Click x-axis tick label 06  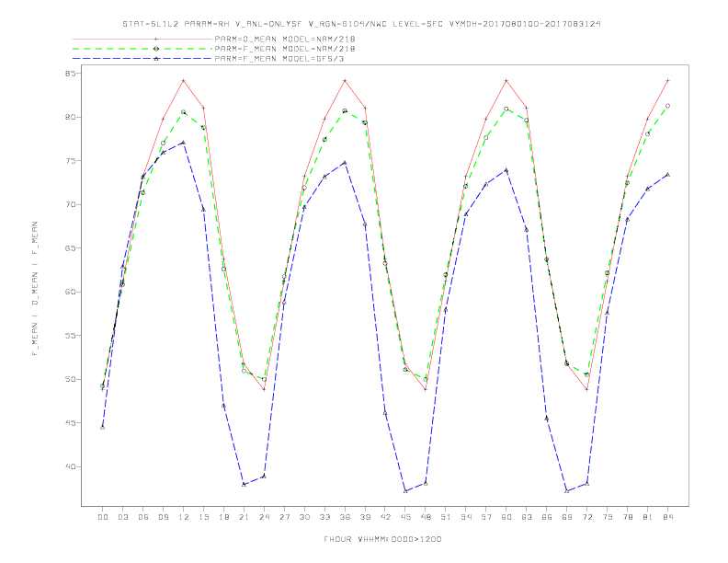pos(143,517)
